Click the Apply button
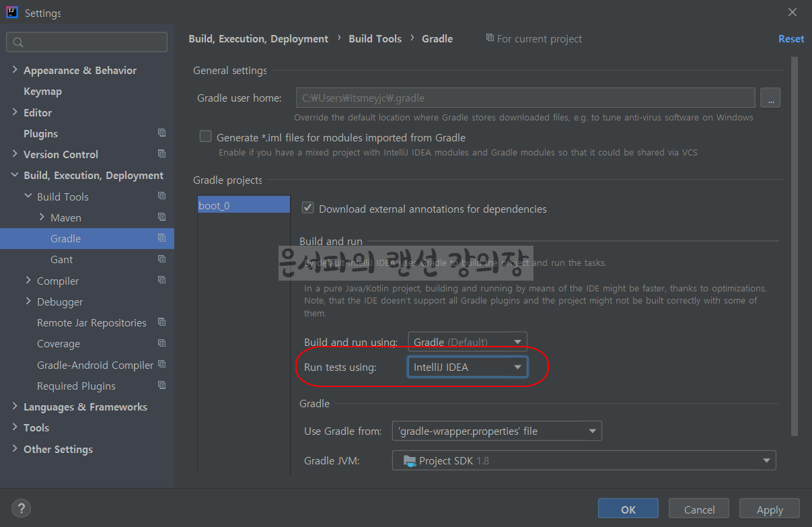812x527 pixels. coord(770,509)
